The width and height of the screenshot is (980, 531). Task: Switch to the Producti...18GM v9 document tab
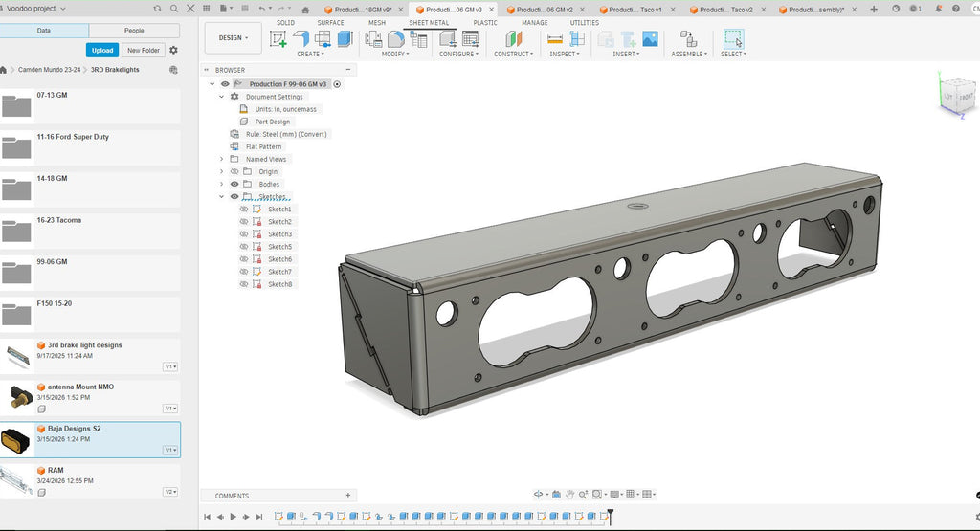coord(363,10)
